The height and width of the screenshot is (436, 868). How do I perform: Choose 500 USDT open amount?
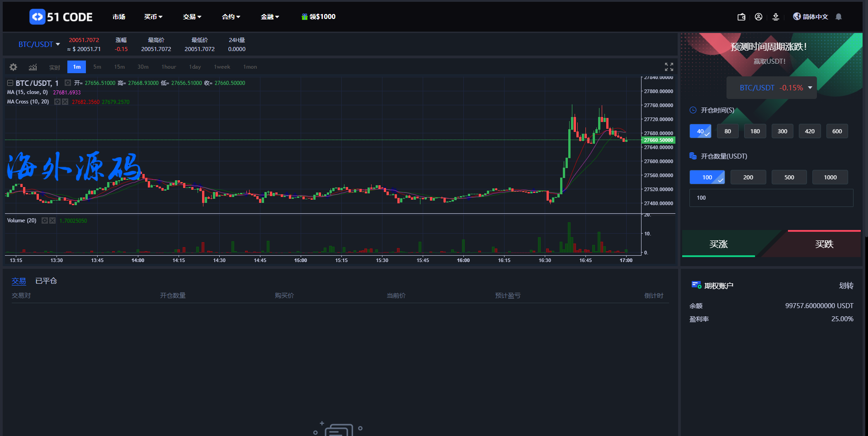coord(789,178)
